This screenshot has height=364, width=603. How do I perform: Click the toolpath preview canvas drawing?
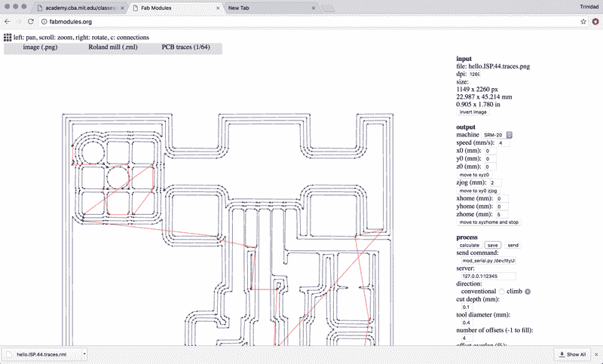(228, 229)
